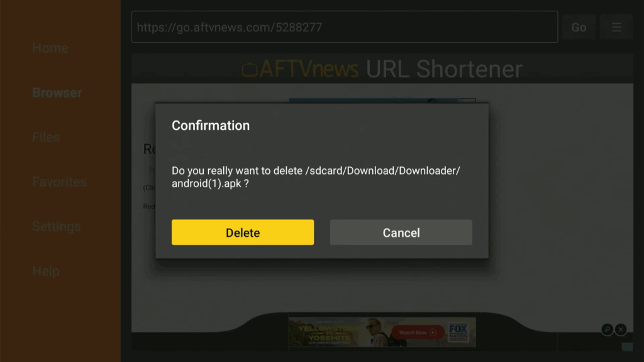Close the ad with the X circle icon
Viewport: 644px width, 362px height.
coord(621,329)
